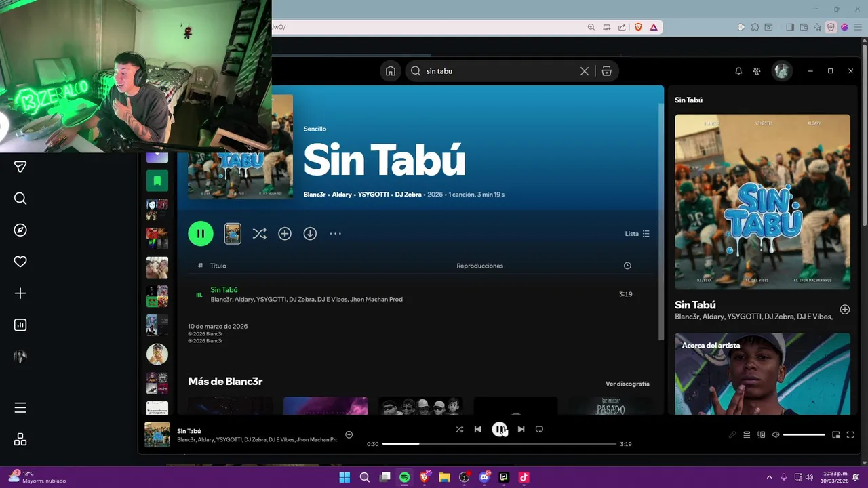
Task: Open more options for the single
Action: point(336,233)
